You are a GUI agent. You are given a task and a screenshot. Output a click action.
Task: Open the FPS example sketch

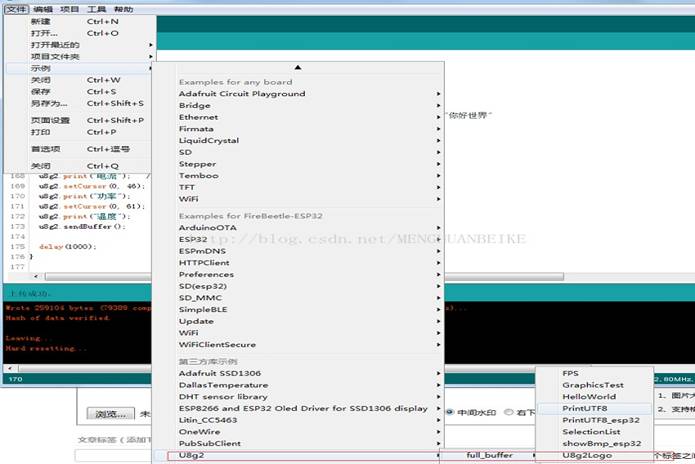595,374
